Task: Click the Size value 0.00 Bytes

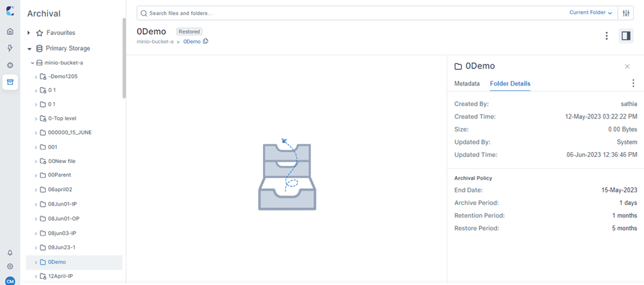Action: point(623,129)
